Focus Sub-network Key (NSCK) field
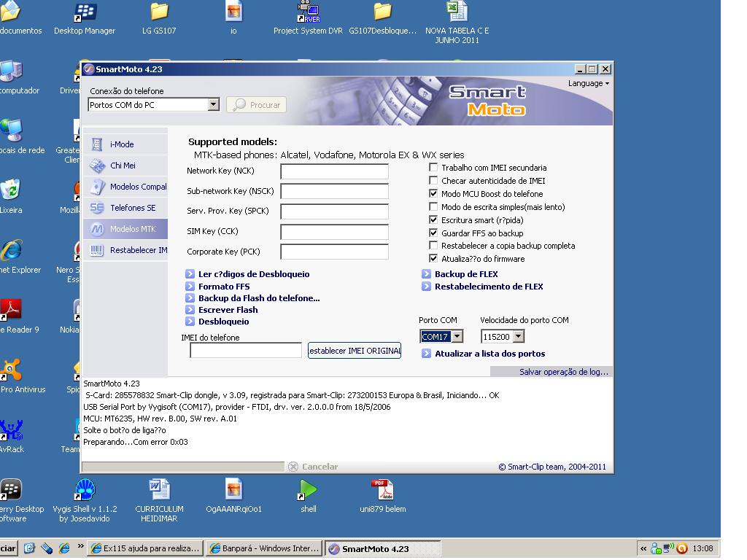The height and width of the screenshot is (560, 747). [334, 192]
